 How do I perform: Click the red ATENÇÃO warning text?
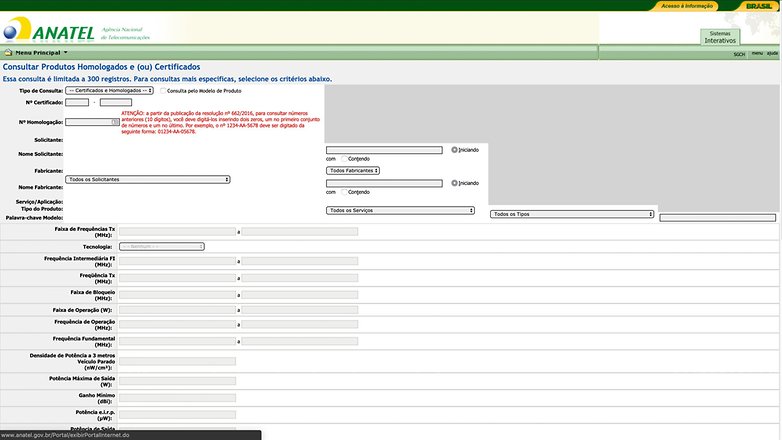point(220,123)
